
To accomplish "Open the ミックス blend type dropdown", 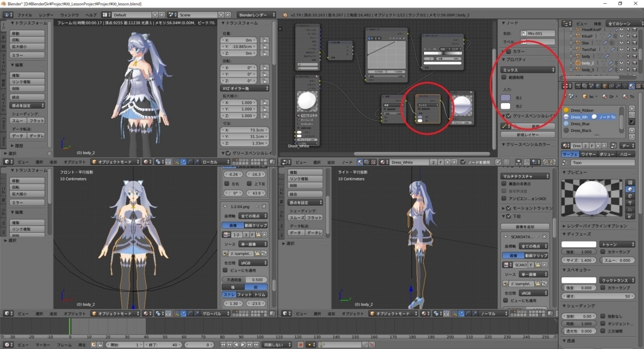I will point(528,70).
